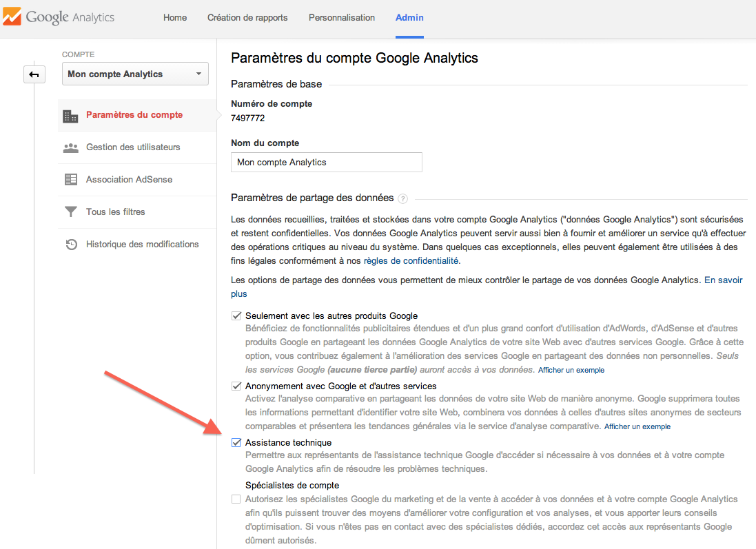Click the Association AdSense icon

[x=70, y=179]
